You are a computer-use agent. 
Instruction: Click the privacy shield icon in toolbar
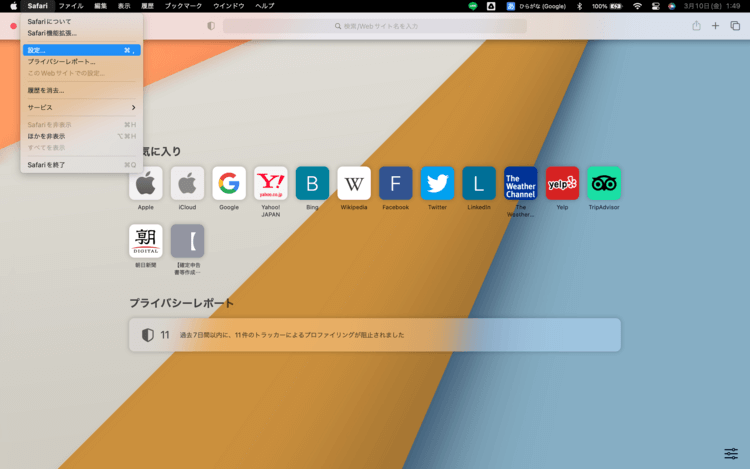211,26
